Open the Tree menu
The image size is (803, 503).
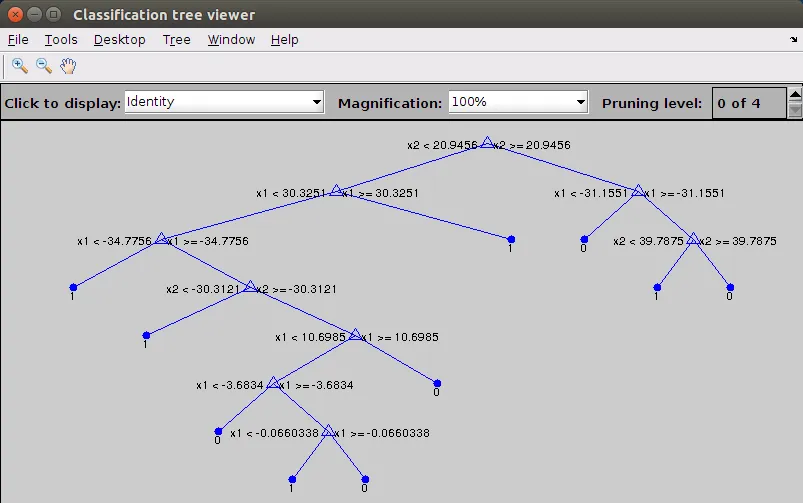(x=177, y=40)
